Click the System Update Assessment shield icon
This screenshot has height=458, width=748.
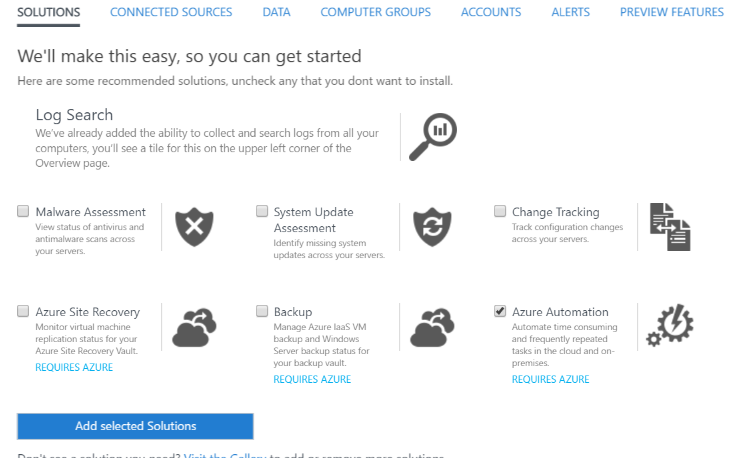pyautogui.click(x=432, y=227)
